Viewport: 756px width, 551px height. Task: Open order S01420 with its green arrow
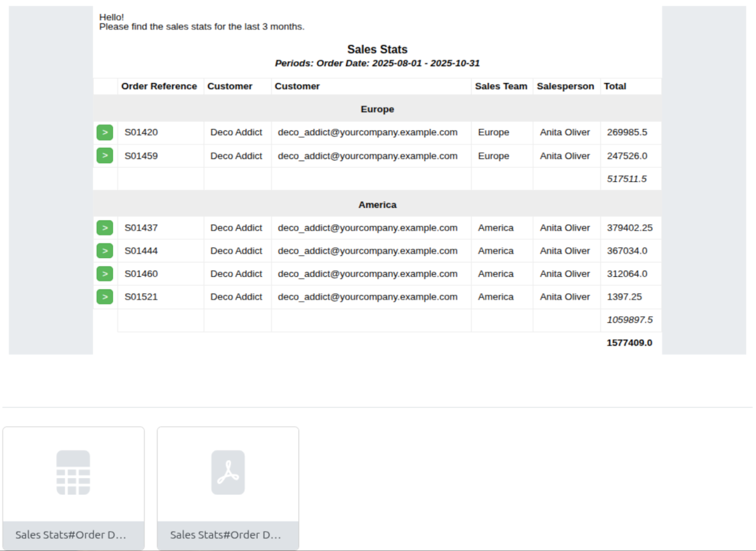point(104,132)
